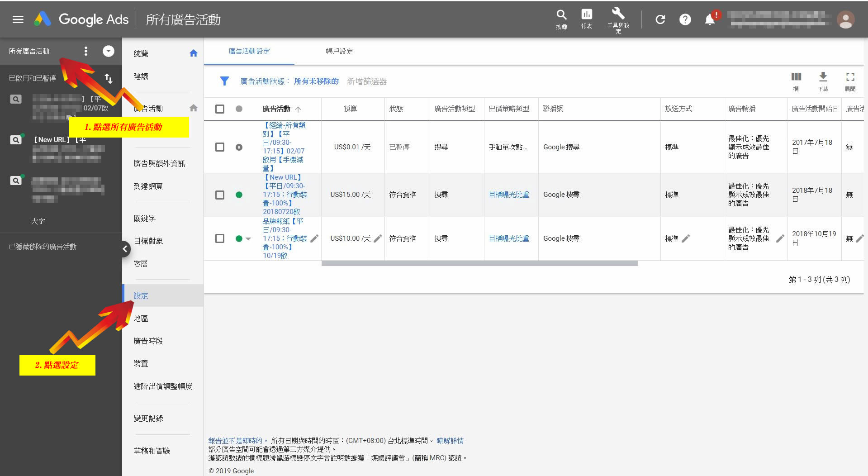The width and height of the screenshot is (868, 476).
Task: Click the refresh icon in header
Action: click(660, 19)
